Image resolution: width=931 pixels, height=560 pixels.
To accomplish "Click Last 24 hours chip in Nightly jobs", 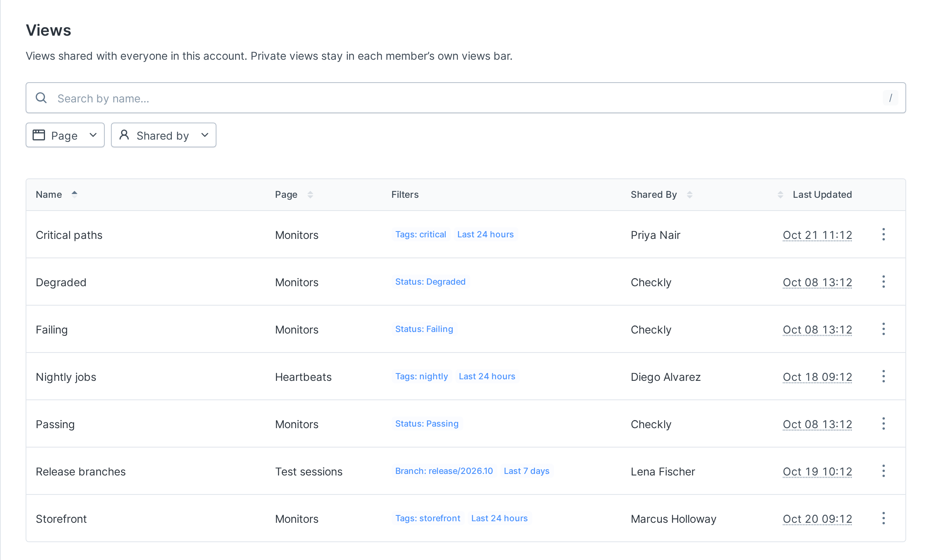I will point(487,376).
